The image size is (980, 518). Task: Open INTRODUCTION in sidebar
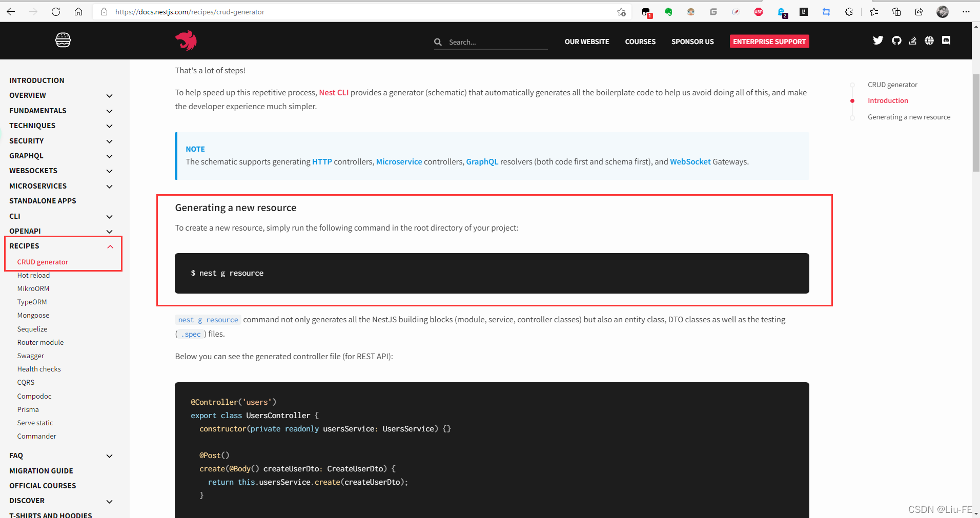pos(37,80)
